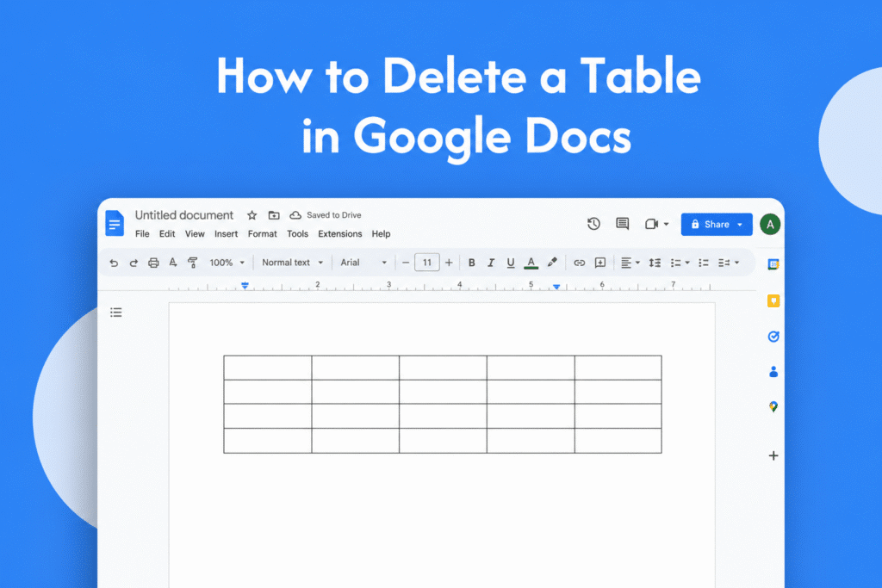
Task: Open Contacts side panel
Action: pyautogui.click(x=773, y=372)
